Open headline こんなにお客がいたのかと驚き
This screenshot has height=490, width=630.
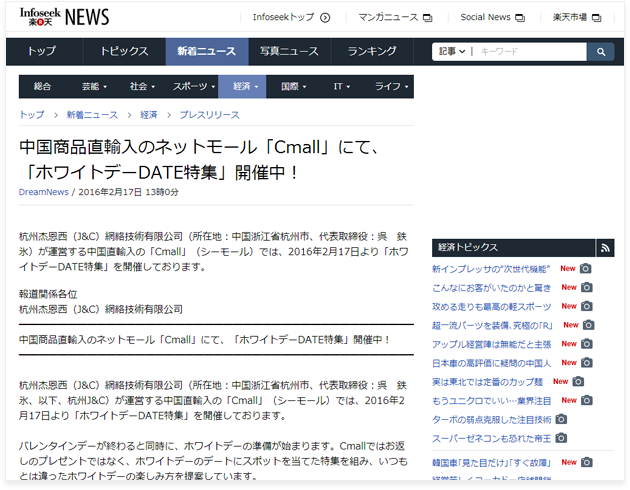click(491, 288)
